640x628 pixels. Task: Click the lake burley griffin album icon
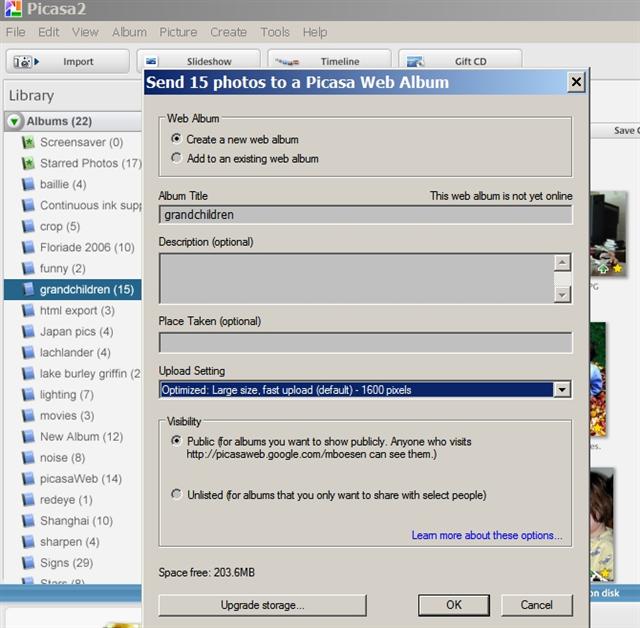[28, 373]
